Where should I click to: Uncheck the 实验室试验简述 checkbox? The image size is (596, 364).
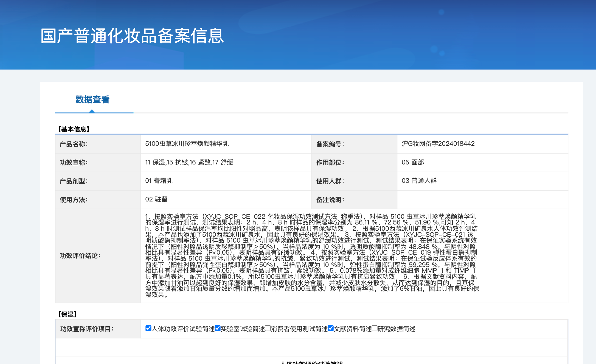point(218,328)
